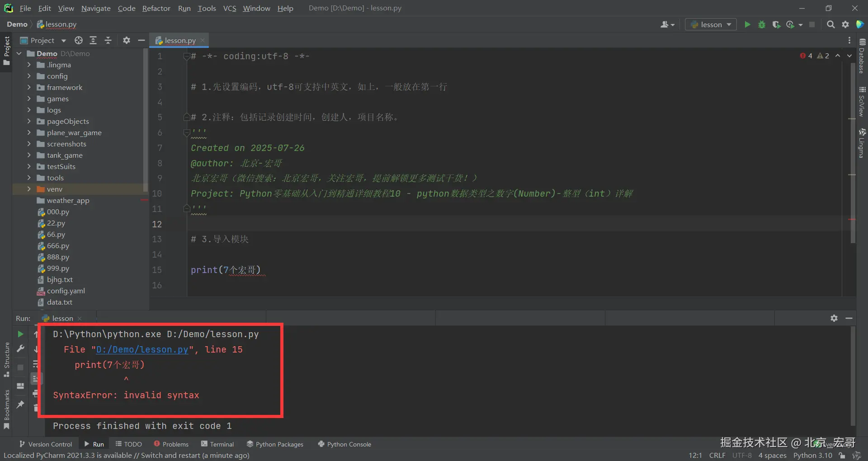Viewport: 868px width, 461px height.
Task: Toggle fold marker at line 6 docstring
Action: 186,132
